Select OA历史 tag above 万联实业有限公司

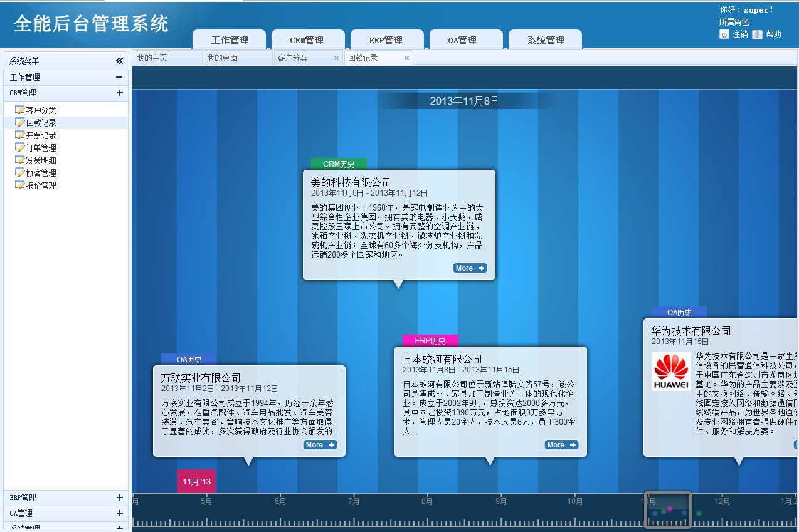click(x=189, y=360)
